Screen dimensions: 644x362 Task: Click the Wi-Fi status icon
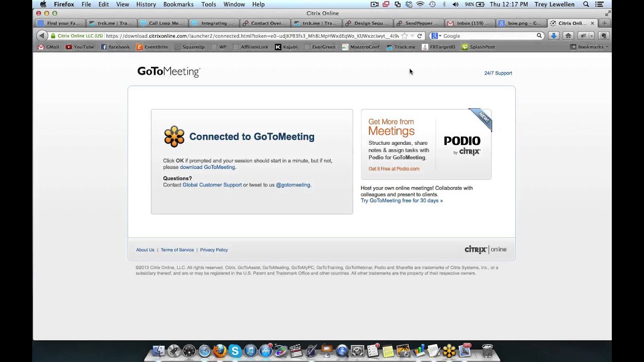click(x=420, y=5)
